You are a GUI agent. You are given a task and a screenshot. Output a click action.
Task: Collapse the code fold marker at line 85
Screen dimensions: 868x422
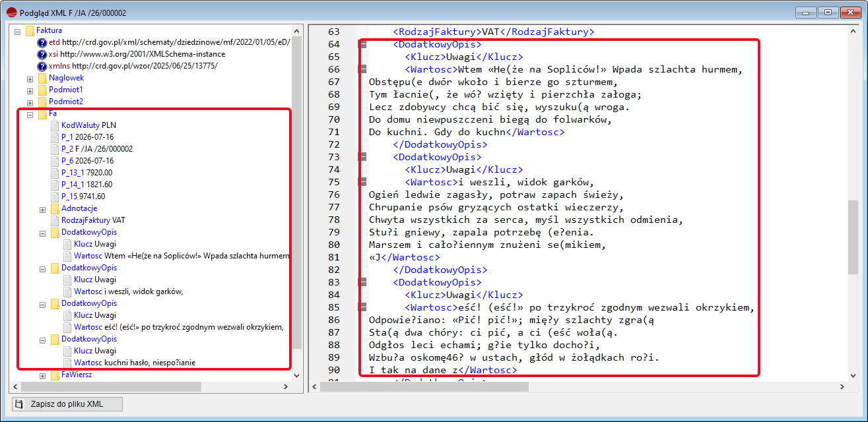click(x=362, y=307)
